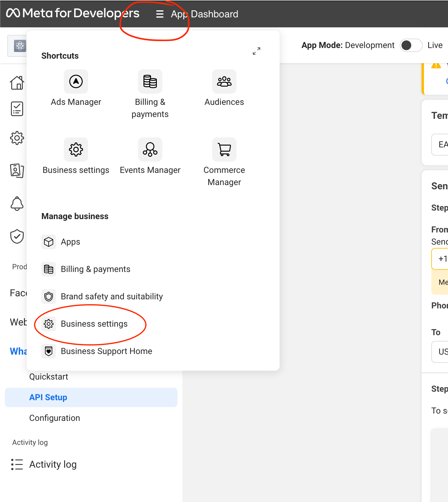Click the Ads Manager label

(x=76, y=102)
